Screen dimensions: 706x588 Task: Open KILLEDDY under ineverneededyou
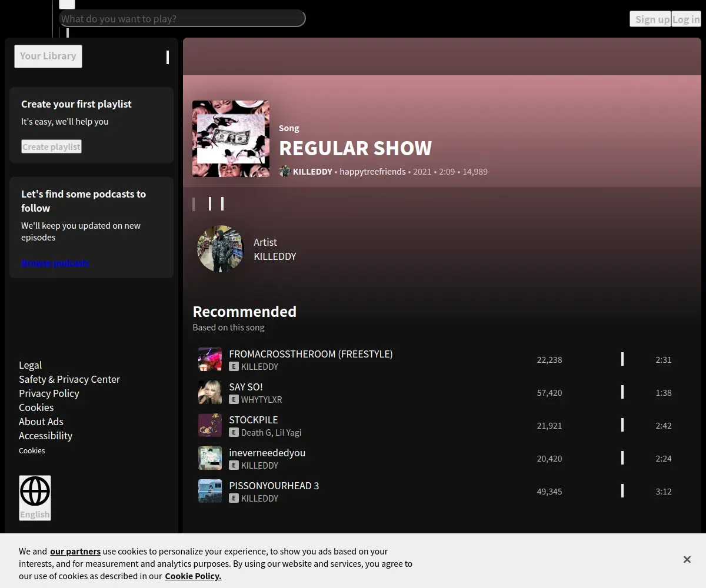(x=259, y=466)
